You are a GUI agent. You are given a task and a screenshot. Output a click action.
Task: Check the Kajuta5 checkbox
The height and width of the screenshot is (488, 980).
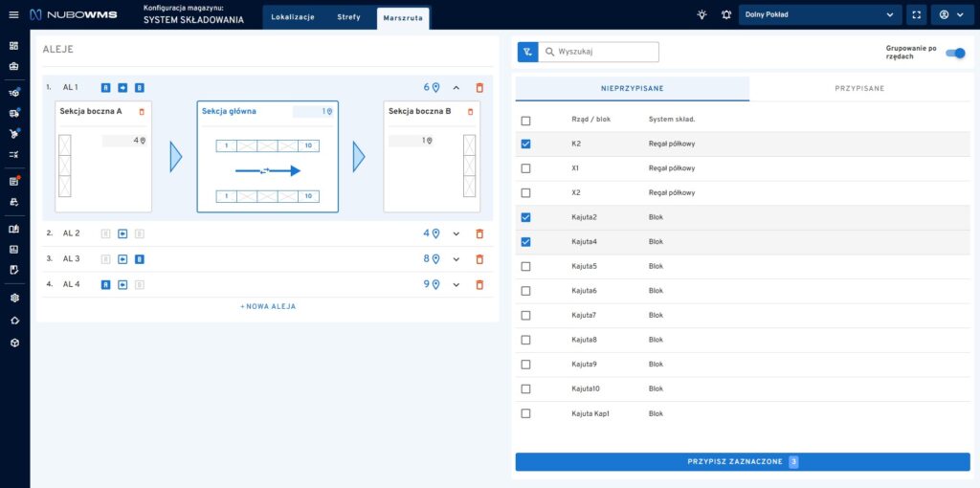(525, 267)
